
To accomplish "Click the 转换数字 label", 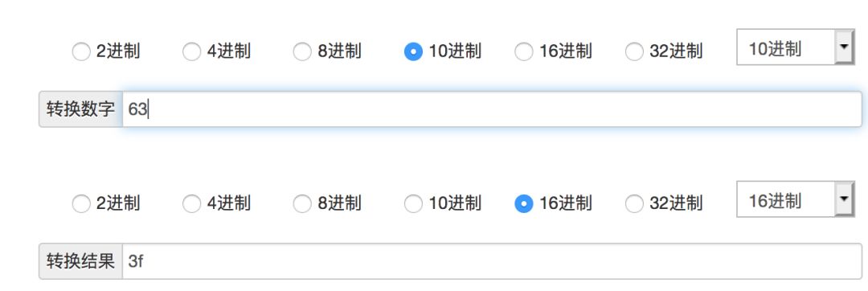I will pyautogui.click(x=81, y=109).
